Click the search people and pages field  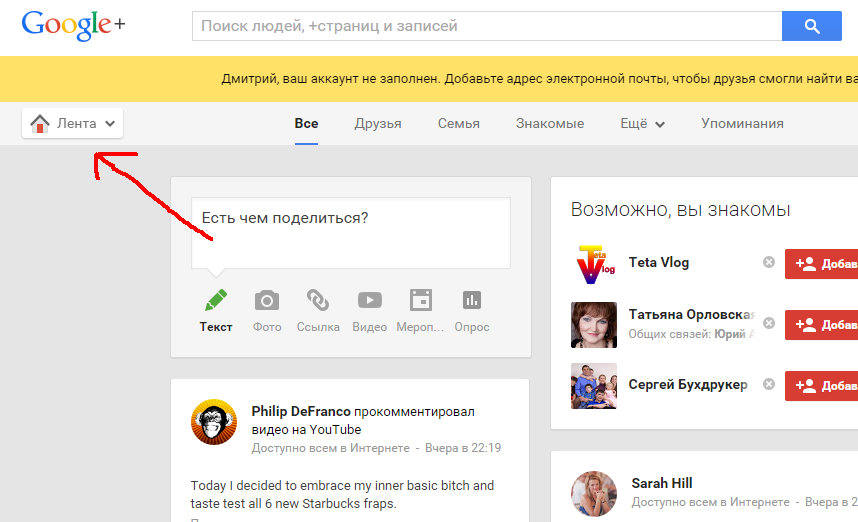coord(485,26)
